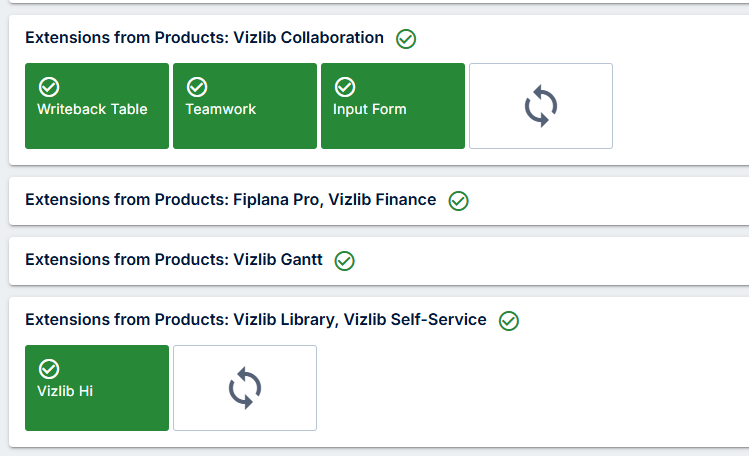This screenshot has height=456, width=749.
Task: Click status check beside Vizlib Finance heading
Action: pos(459,201)
